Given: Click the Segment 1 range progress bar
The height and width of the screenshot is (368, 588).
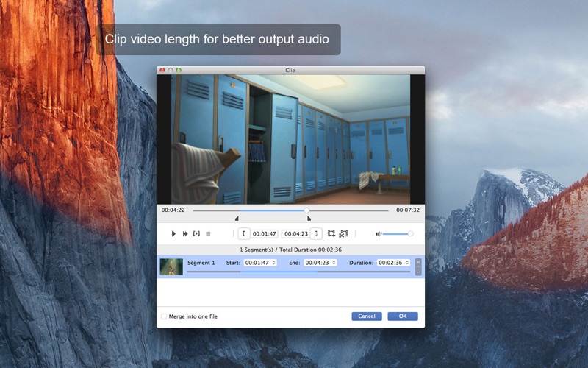Looking at the screenshot, I should pyautogui.click(x=298, y=272).
